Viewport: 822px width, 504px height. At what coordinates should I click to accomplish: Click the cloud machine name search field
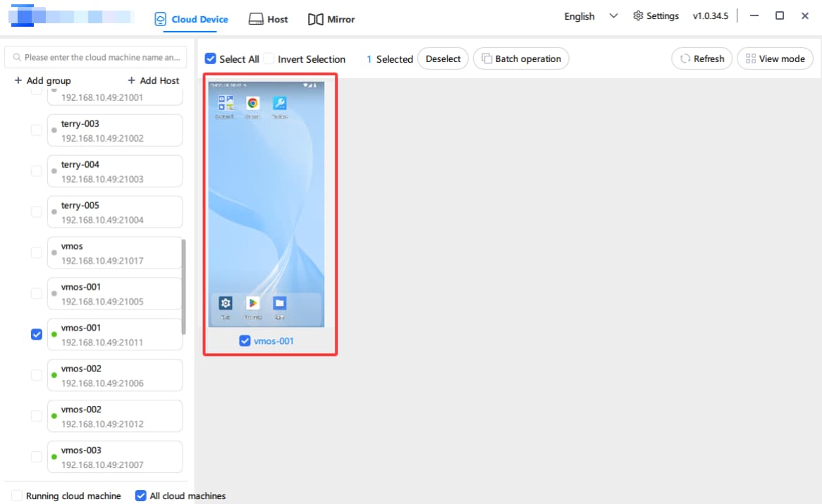click(96, 57)
